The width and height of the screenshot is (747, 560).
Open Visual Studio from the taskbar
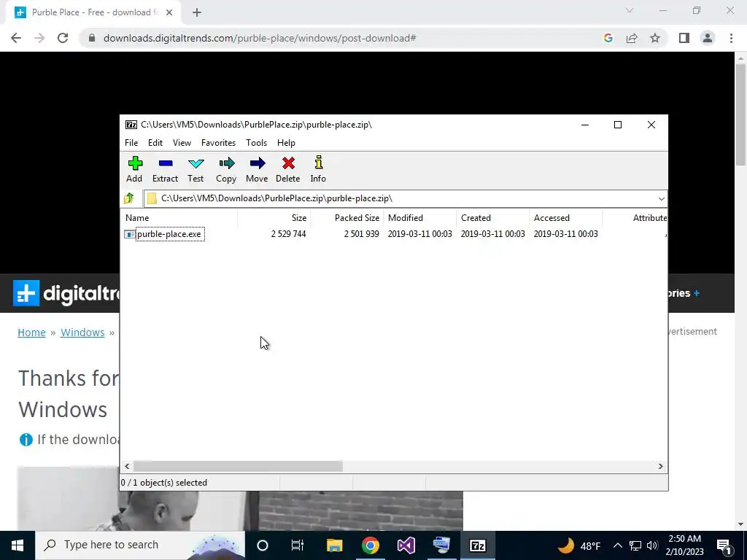pyautogui.click(x=406, y=545)
